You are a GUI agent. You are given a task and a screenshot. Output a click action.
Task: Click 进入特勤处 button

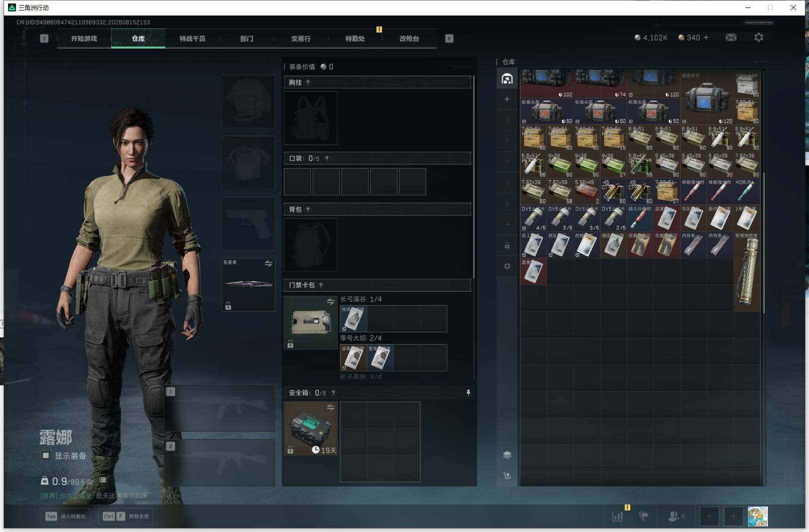(66, 516)
